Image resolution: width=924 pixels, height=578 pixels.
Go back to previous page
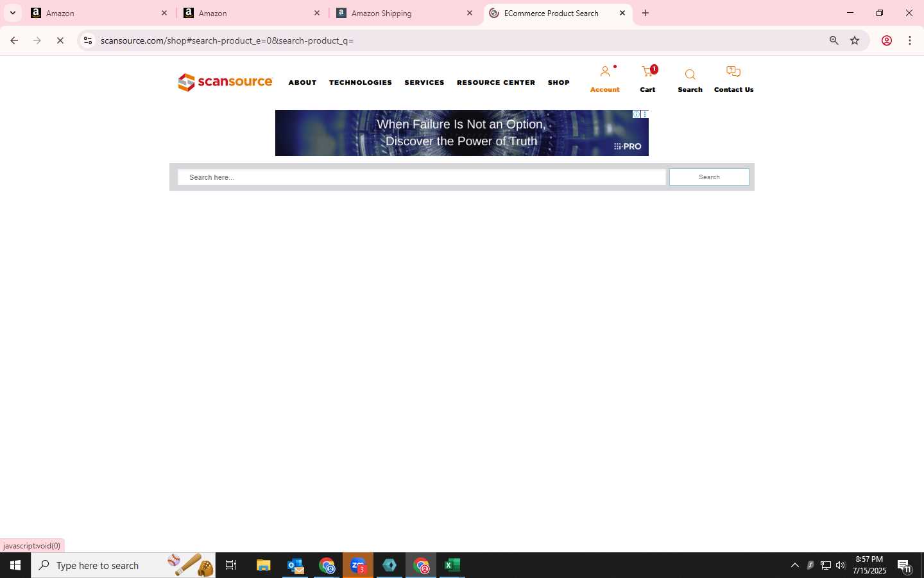(x=14, y=40)
